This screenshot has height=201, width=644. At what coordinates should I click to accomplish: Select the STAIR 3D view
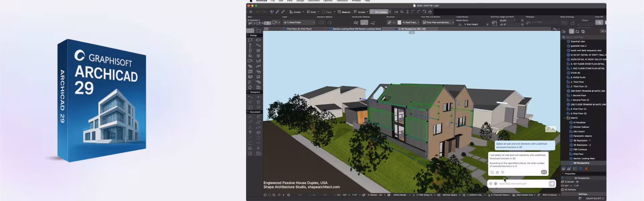click(x=575, y=73)
